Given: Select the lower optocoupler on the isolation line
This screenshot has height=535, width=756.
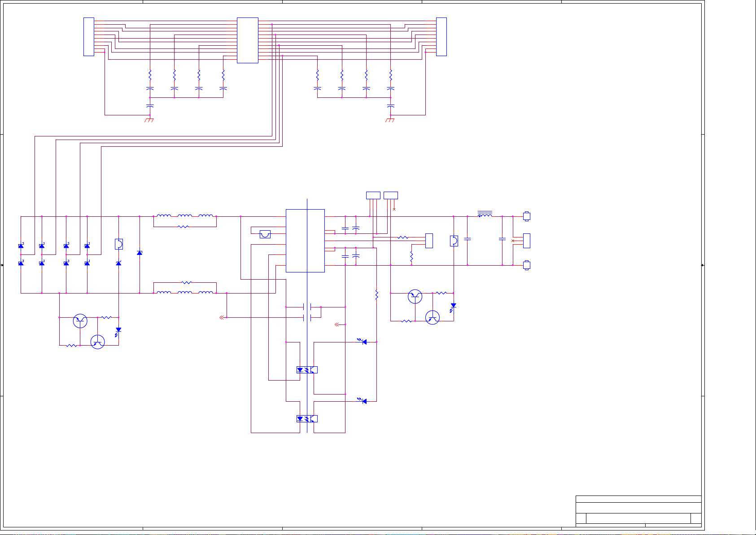Looking at the screenshot, I should pyautogui.click(x=307, y=419).
